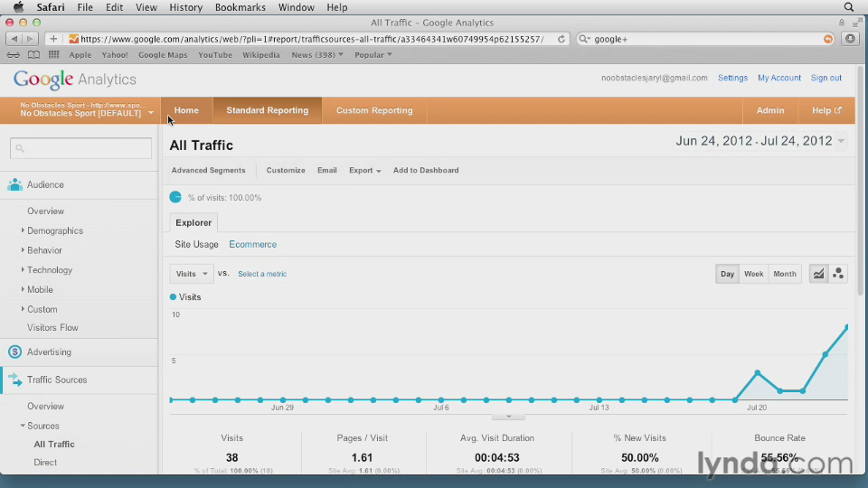The width and height of the screenshot is (868, 488).
Task: Click the Select a metric link
Action: click(x=262, y=274)
